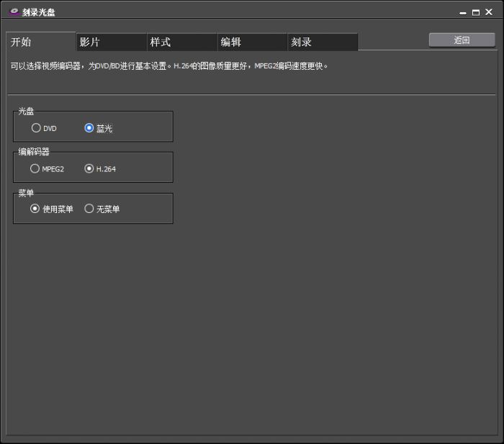Select the H.264 codec radio button
The width and height of the screenshot is (504, 444).
[x=89, y=168]
